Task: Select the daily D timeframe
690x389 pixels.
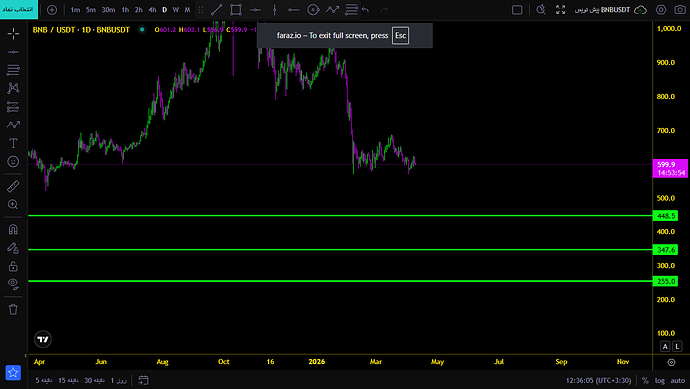Action: coord(165,10)
